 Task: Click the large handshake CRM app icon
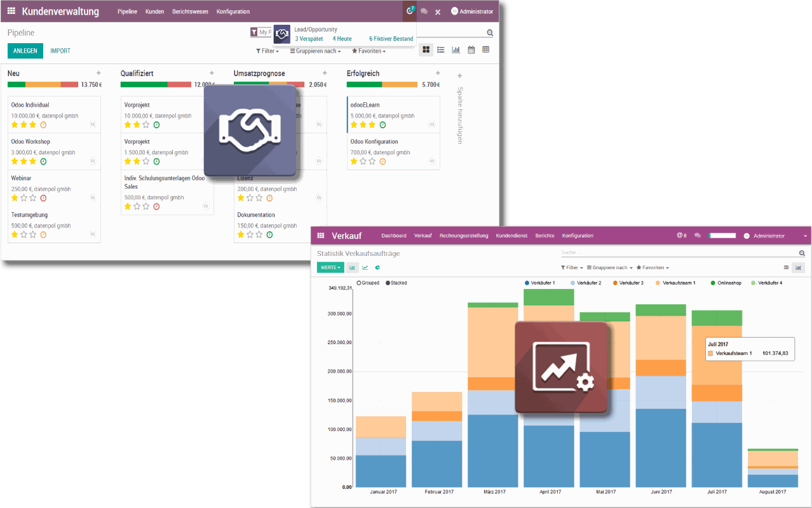[x=250, y=130]
